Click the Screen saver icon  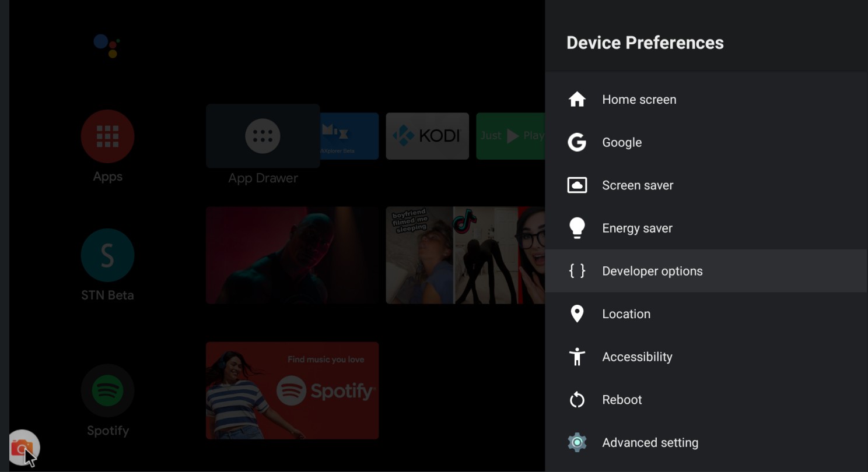click(x=577, y=185)
